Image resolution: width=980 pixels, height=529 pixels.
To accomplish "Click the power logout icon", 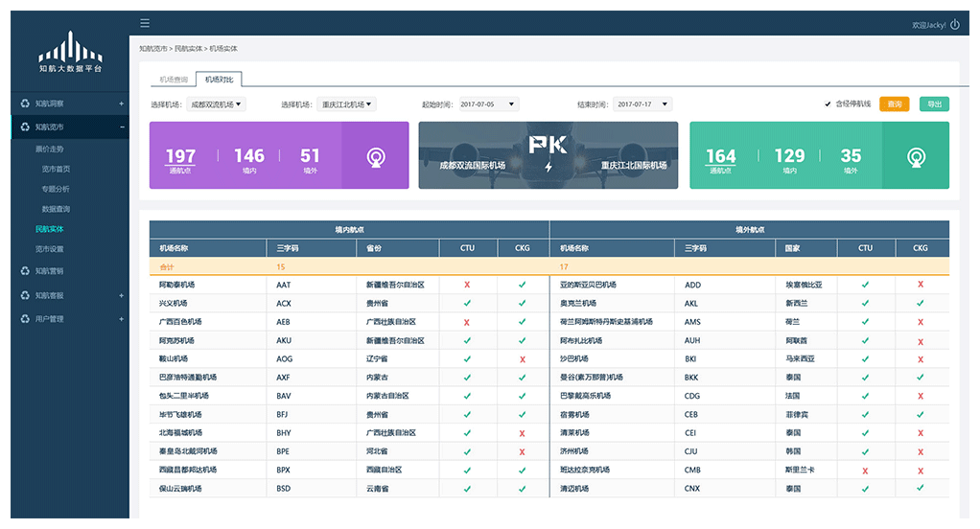I will 954,25.
